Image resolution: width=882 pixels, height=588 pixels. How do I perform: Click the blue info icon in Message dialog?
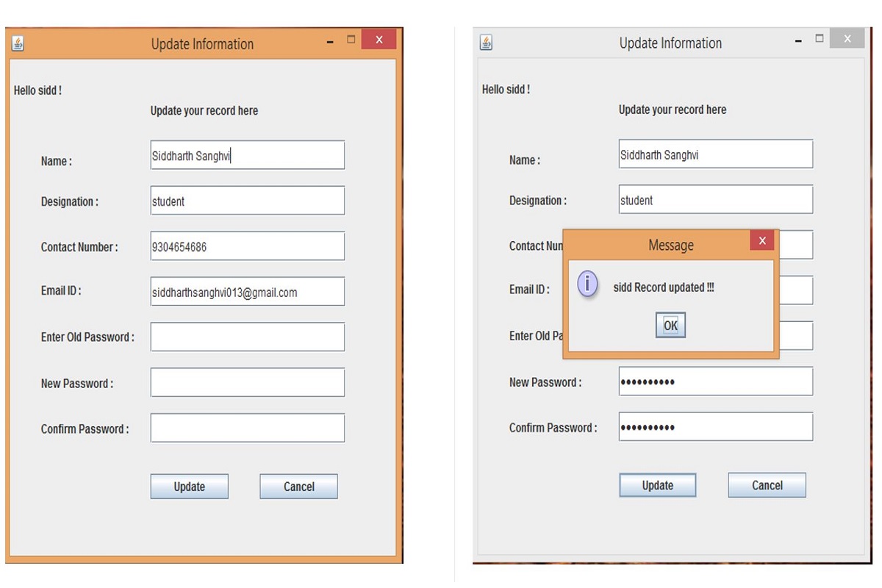[588, 284]
